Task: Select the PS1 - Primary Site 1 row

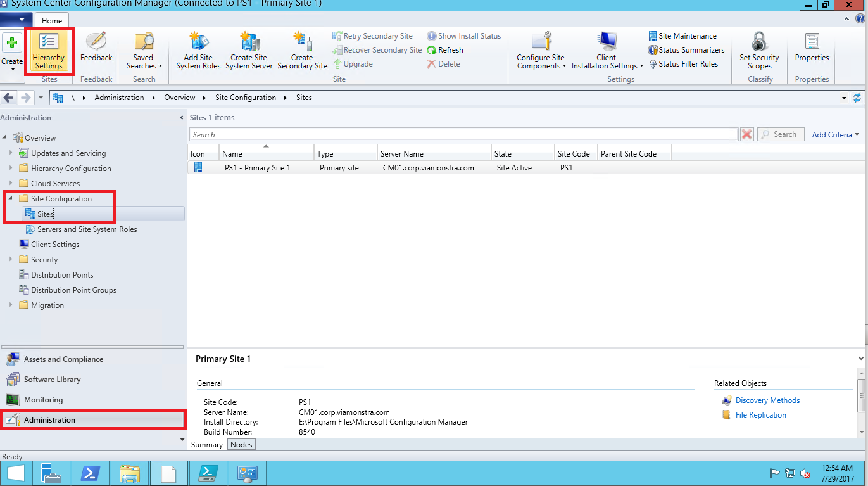Action: coord(527,168)
